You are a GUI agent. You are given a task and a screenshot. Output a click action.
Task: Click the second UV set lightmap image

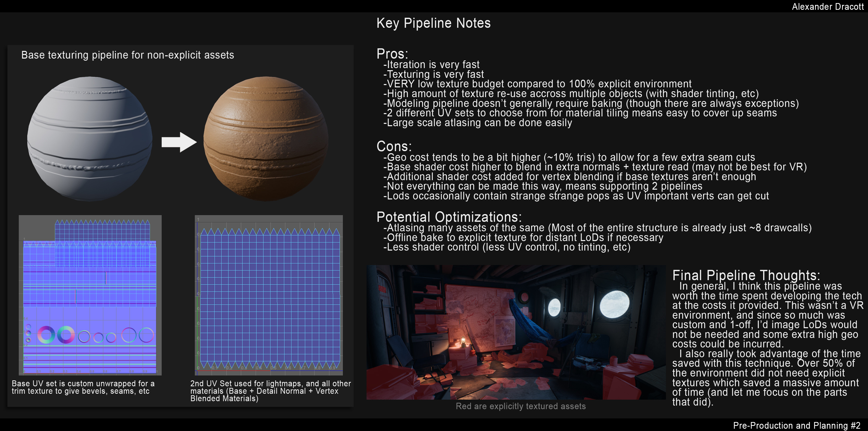tap(269, 295)
